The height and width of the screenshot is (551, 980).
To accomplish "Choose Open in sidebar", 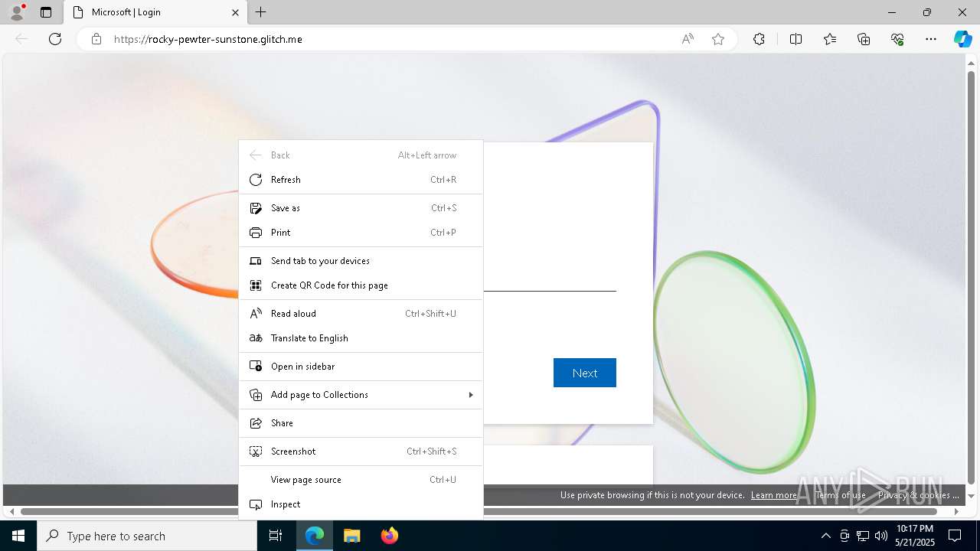I will pos(361,367).
